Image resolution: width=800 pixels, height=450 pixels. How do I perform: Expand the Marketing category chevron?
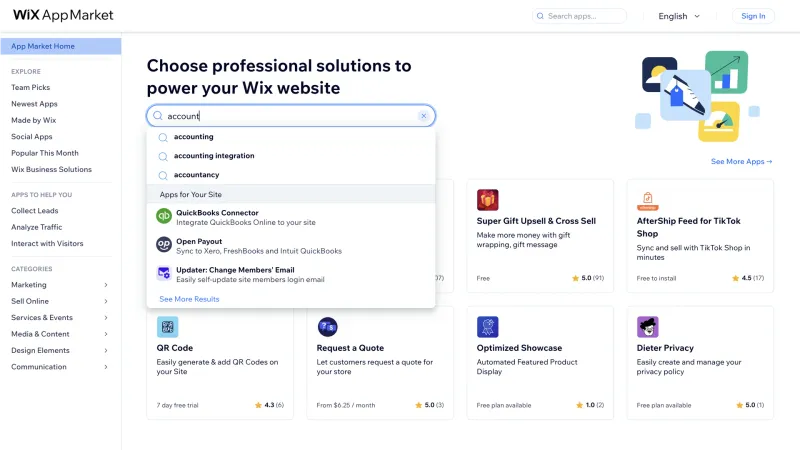pos(106,285)
